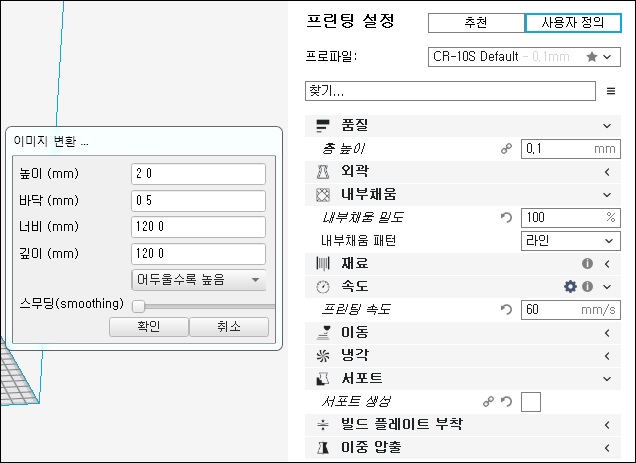Click the 재료 (Material) category icon

323,264
